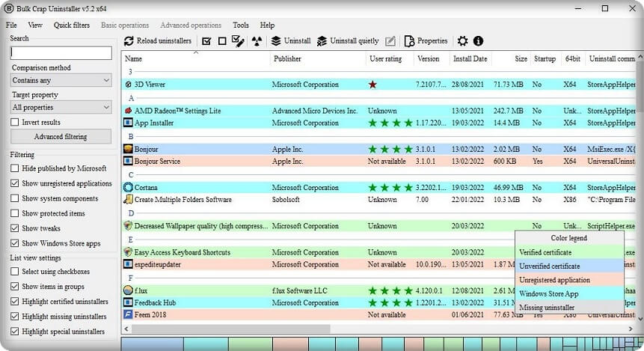Click Verified certificate legend color

coord(569,252)
